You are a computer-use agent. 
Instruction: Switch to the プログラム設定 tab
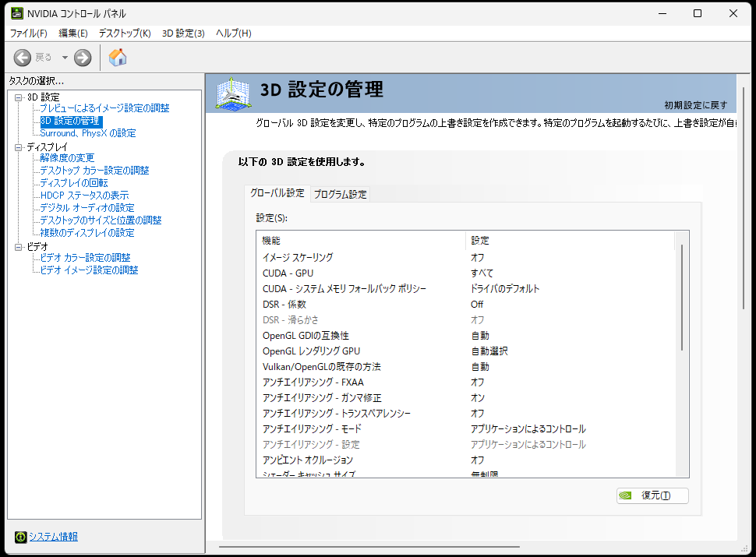(x=340, y=194)
